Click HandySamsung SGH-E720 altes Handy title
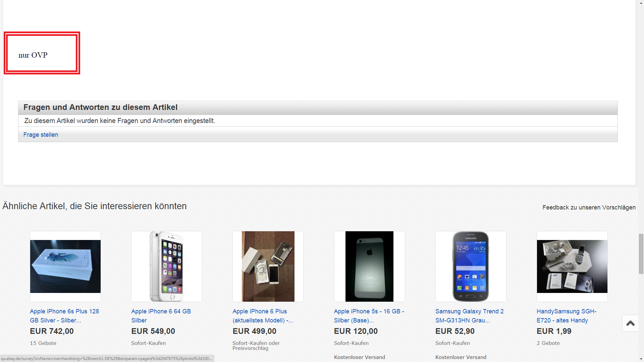Image resolution: width=644 pixels, height=362 pixels. click(566, 316)
